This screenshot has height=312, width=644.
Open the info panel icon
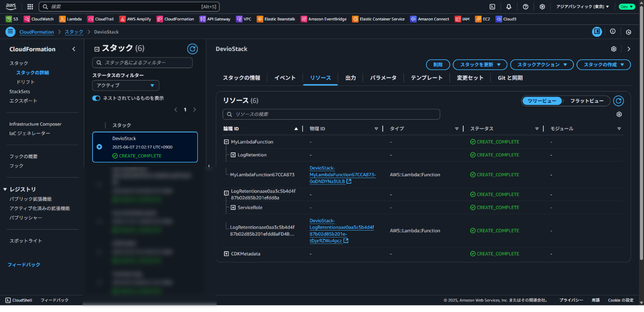[613, 32]
